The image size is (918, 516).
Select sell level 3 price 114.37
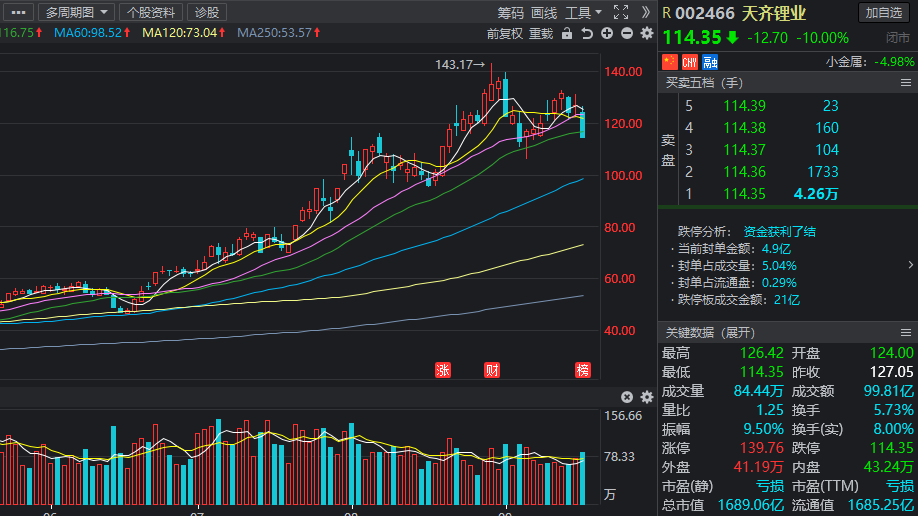coord(744,150)
